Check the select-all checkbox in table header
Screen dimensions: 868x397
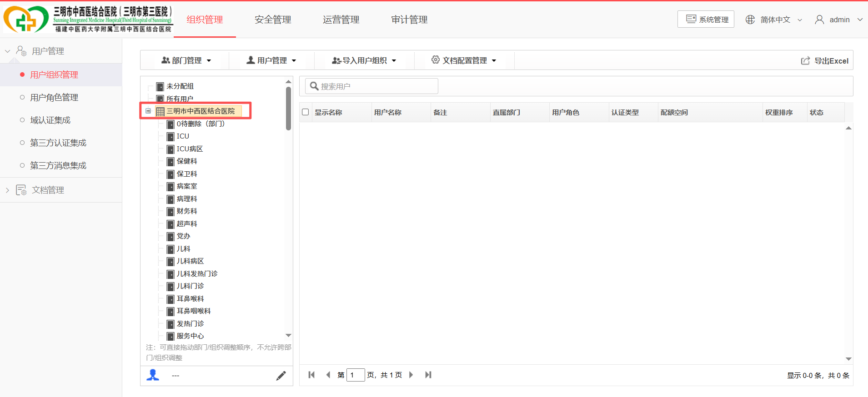[x=306, y=112]
